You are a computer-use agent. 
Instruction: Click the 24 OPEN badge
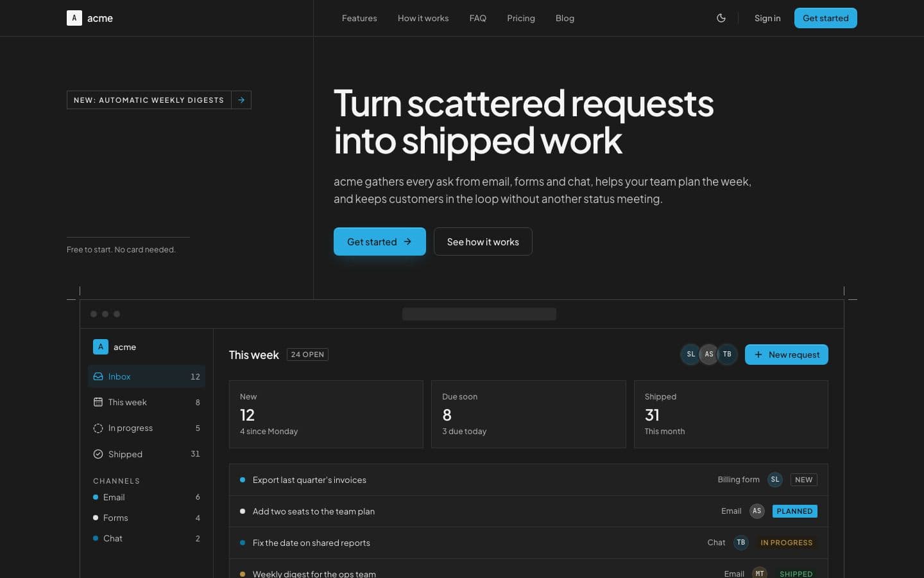pos(307,355)
